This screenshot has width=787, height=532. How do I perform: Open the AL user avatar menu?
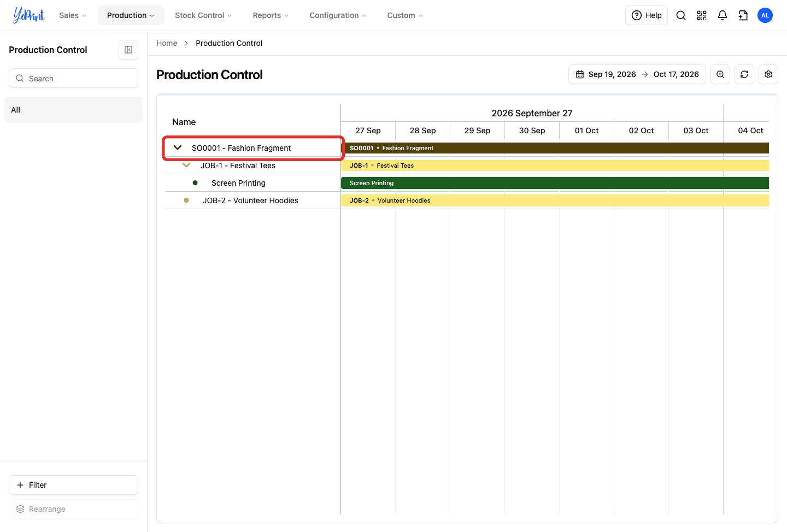coord(765,15)
